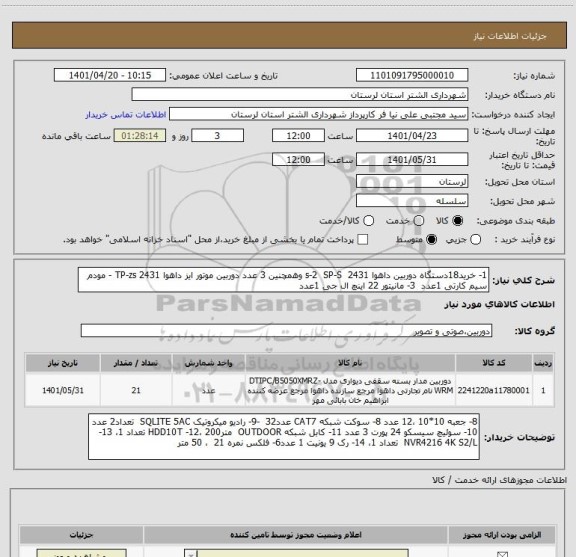
Task: Click the quantity cell showing 21
Action: (x=136, y=390)
